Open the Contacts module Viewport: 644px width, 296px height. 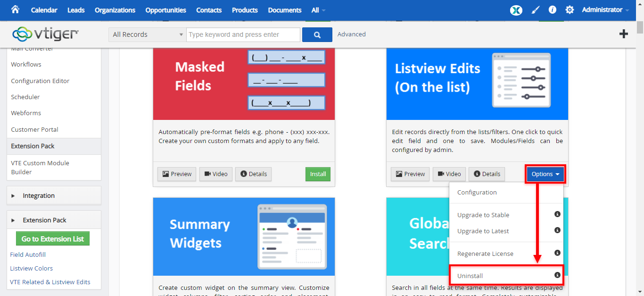tap(209, 10)
